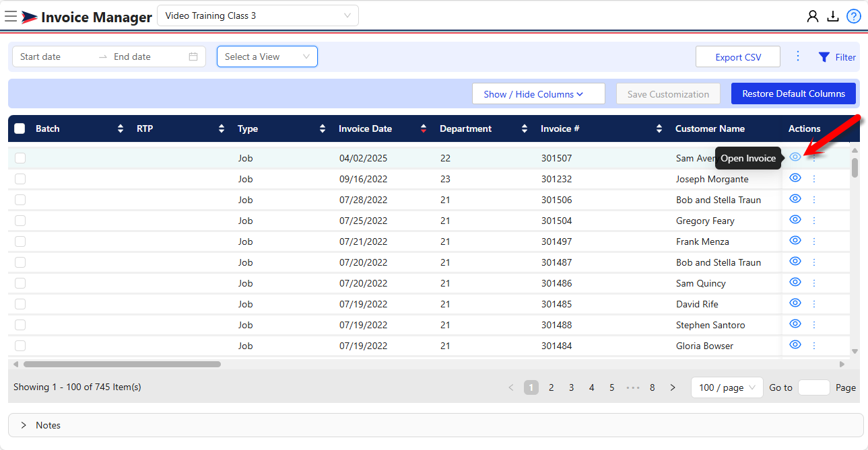The image size is (868, 450).
Task: Open row actions menu for invoice 301484
Action: [814, 346]
